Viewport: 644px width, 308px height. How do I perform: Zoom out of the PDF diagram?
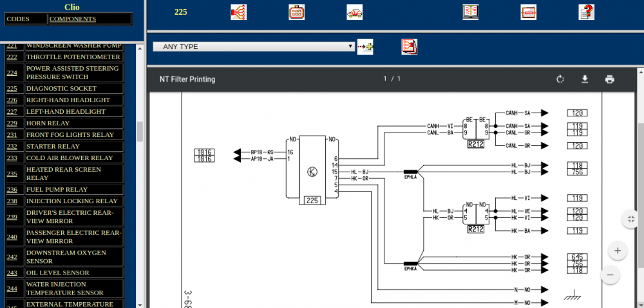pos(610,275)
